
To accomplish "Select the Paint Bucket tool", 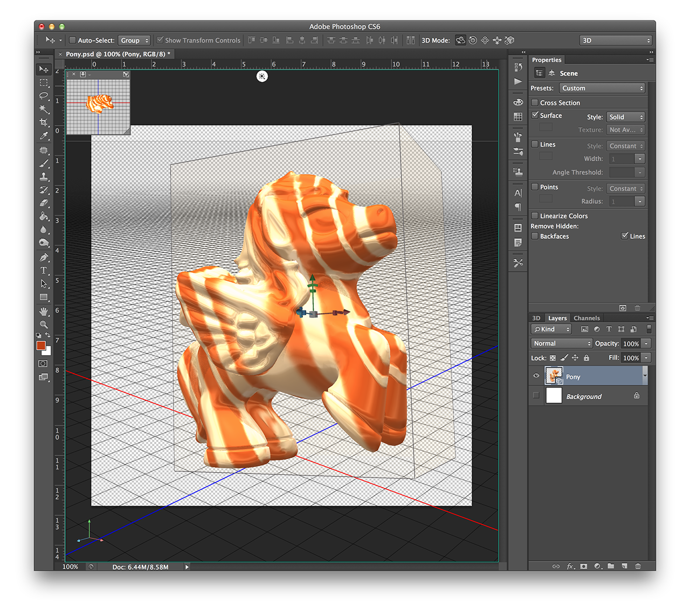I will point(44,216).
